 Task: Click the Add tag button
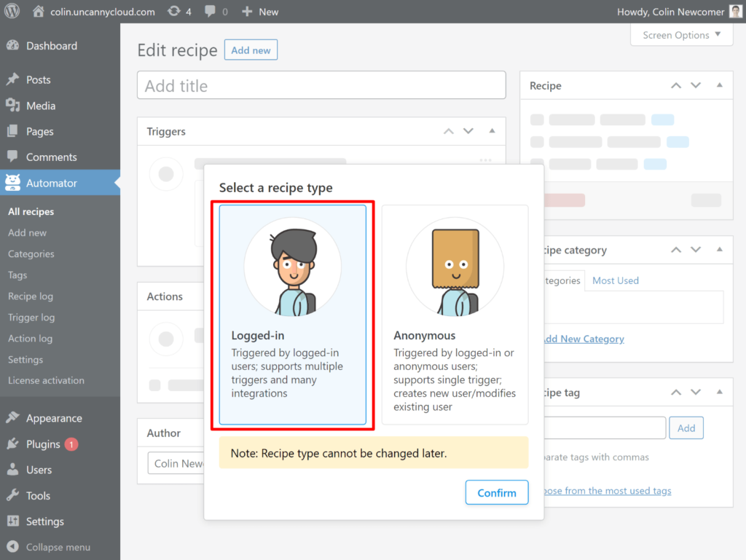click(x=686, y=428)
